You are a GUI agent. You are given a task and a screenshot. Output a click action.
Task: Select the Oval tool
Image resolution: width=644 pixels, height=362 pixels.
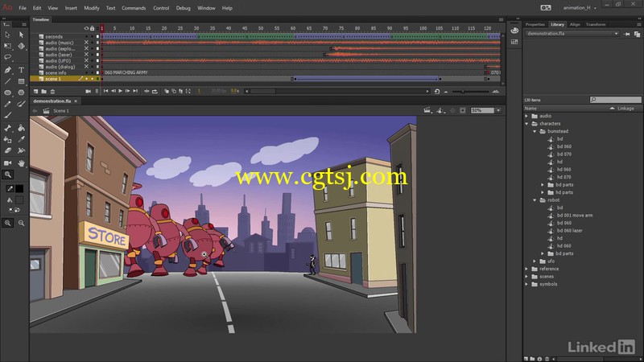coord(7,93)
